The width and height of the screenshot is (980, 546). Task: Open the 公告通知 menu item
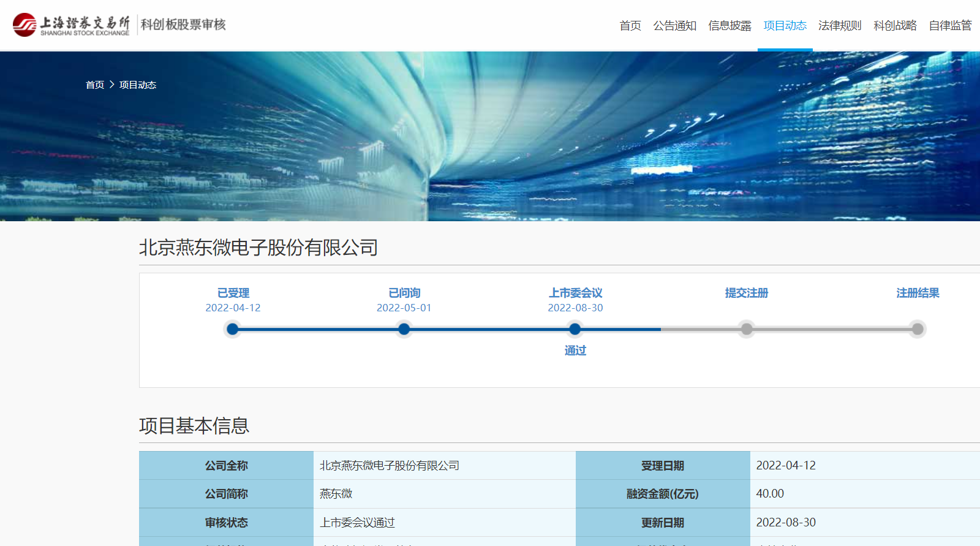click(674, 26)
